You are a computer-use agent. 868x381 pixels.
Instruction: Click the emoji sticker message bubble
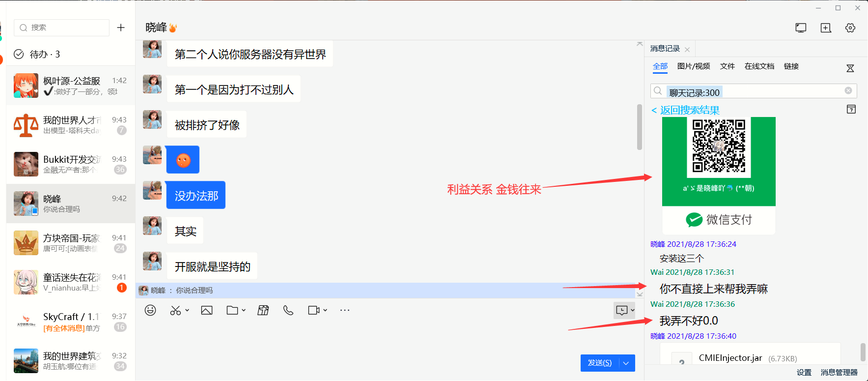183,160
